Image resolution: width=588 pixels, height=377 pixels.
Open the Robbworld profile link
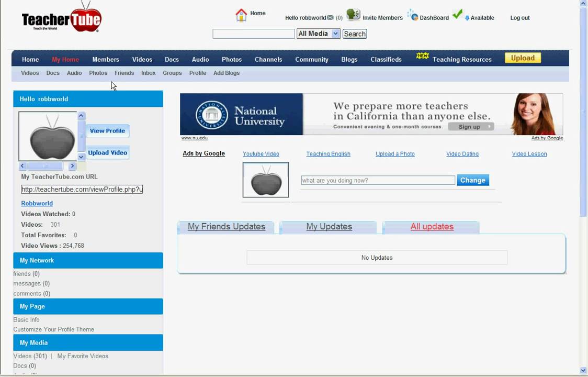click(x=37, y=203)
